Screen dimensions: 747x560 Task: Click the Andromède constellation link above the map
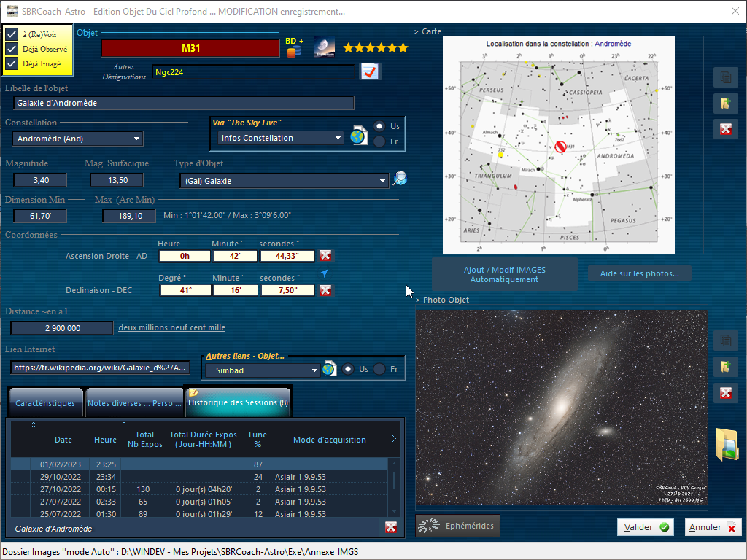click(613, 44)
